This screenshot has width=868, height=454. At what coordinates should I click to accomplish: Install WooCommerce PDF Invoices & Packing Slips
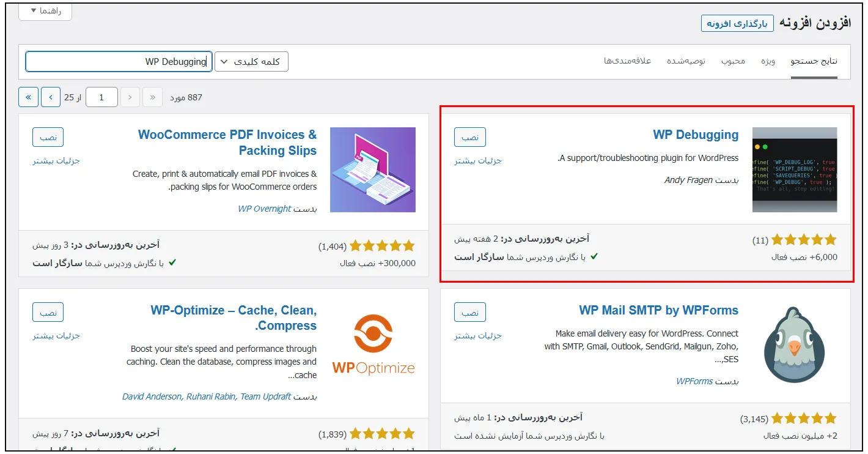click(x=48, y=138)
